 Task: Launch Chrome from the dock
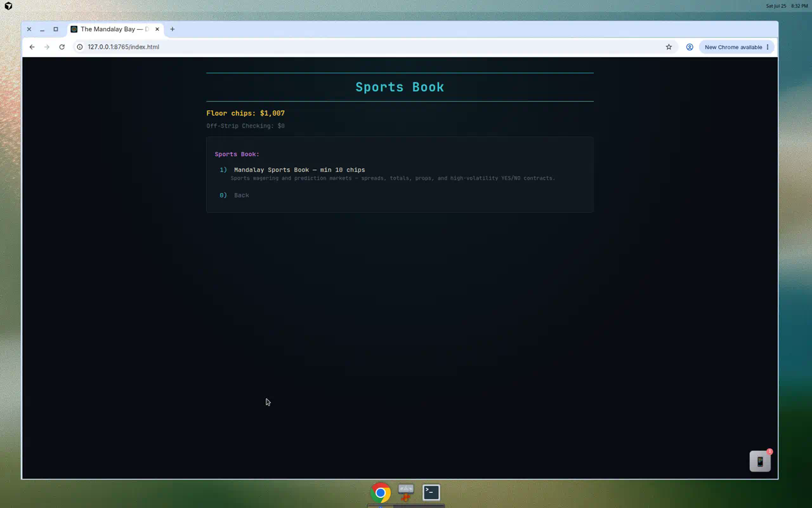[381, 492]
